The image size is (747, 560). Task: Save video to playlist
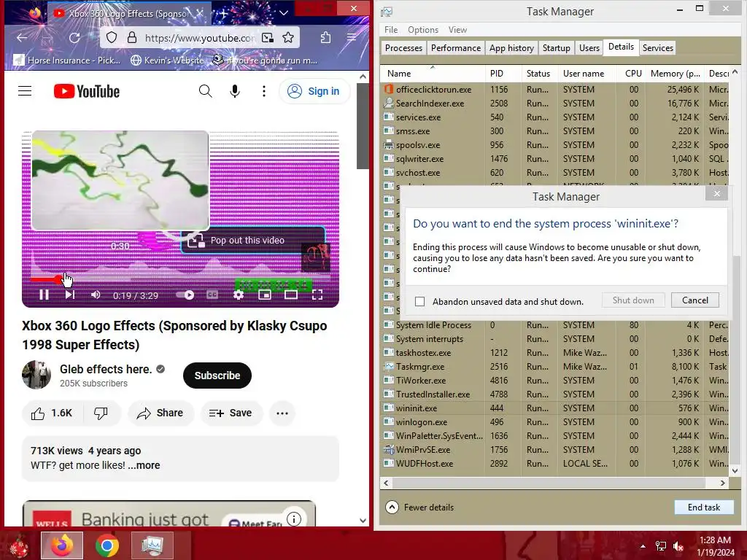[231, 413]
